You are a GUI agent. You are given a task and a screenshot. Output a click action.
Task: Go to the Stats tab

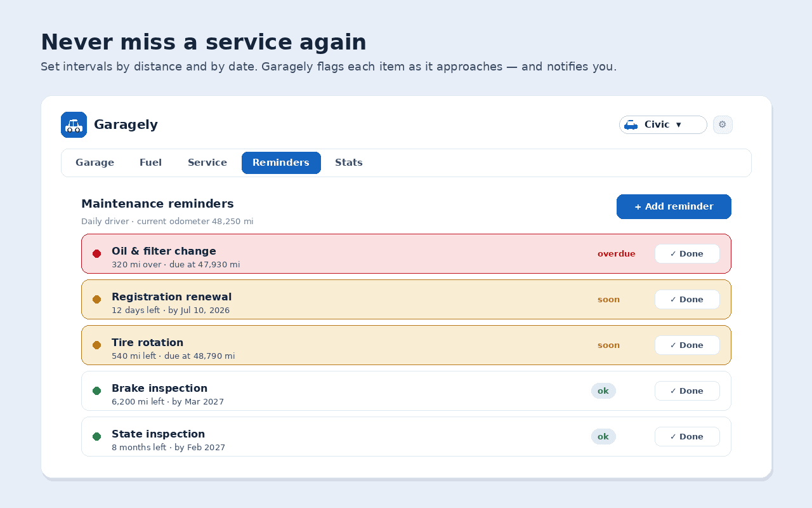(349, 163)
